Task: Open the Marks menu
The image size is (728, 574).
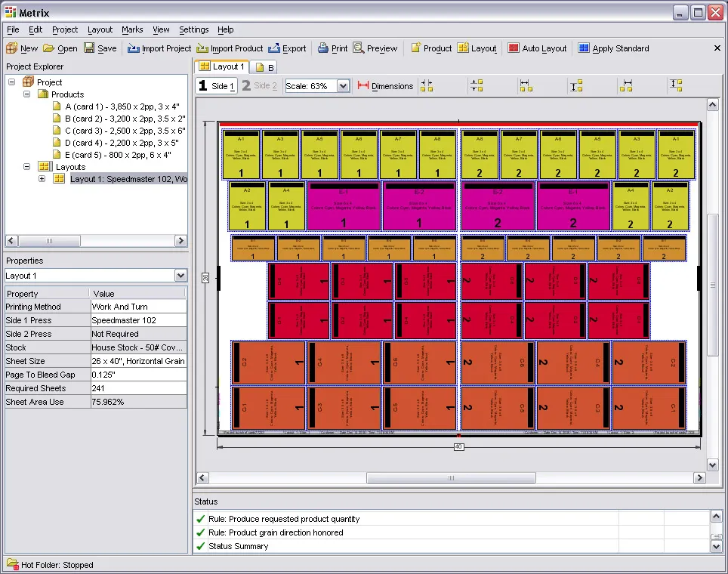Action: (132, 29)
